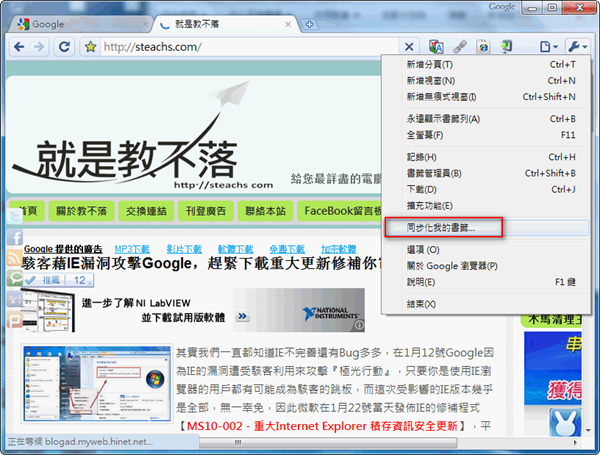Click ad info icon on National Instruments banner
The width and height of the screenshot is (600, 455).
tap(359, 325)
